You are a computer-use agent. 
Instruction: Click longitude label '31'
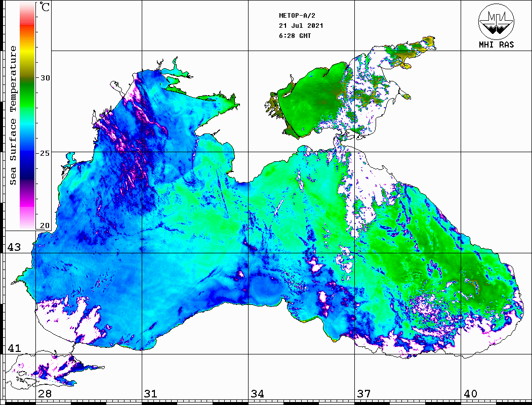tap(151, 394)
